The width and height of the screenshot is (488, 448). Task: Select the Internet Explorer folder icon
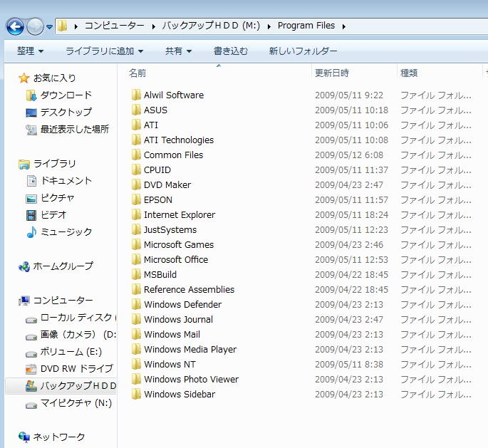(136, 214)
